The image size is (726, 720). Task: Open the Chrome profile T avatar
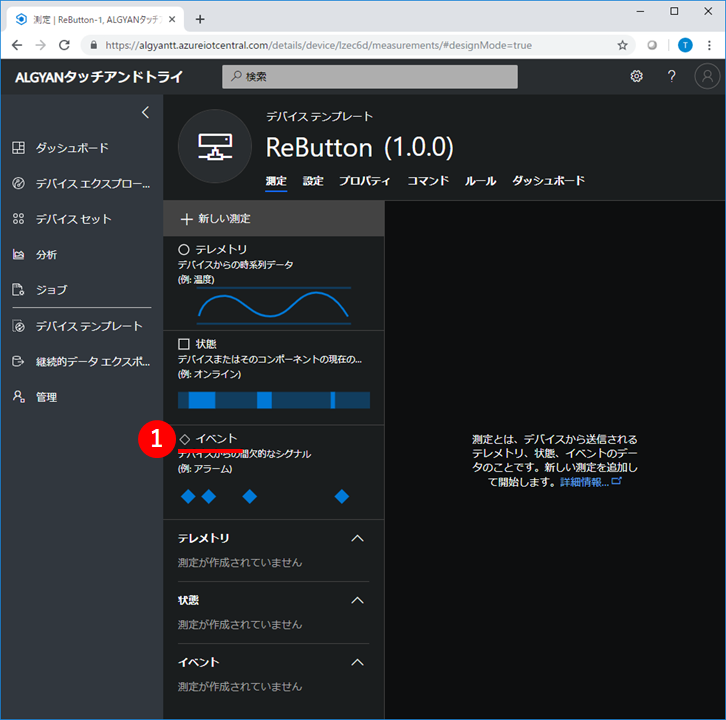click(x=685, y=45)
